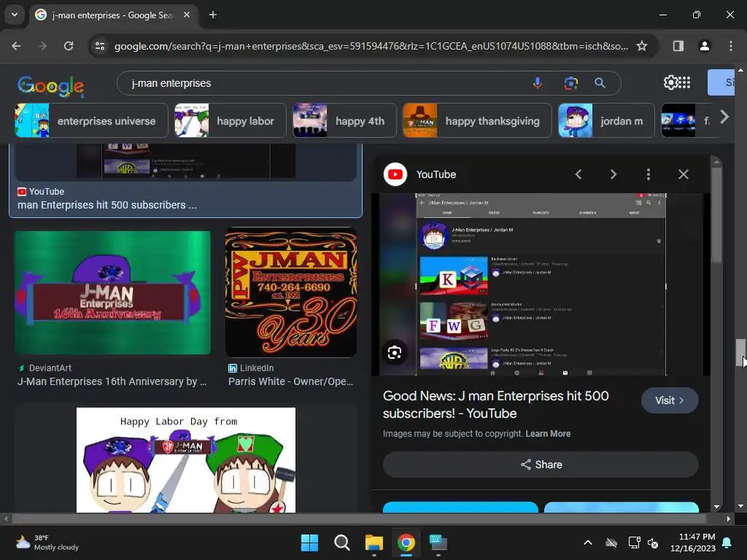Select the 'jordan m' filter chip

pos(606,120)
